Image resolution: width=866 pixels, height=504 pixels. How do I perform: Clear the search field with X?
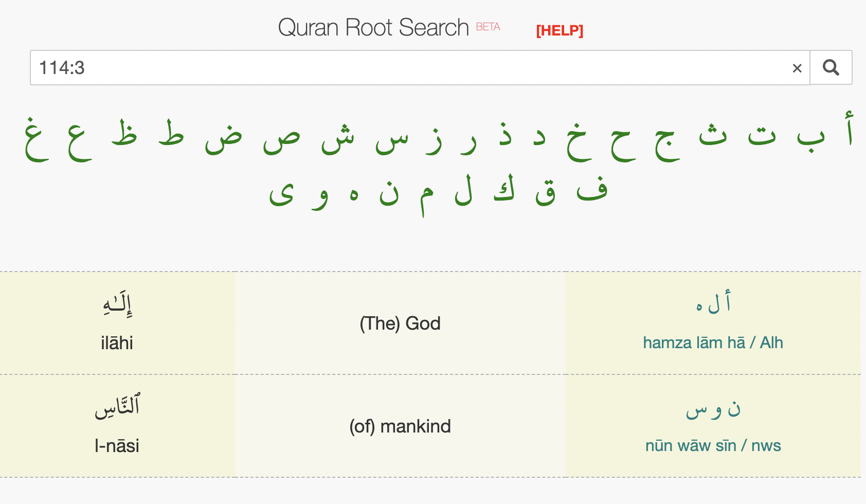[x=797, y=68]
